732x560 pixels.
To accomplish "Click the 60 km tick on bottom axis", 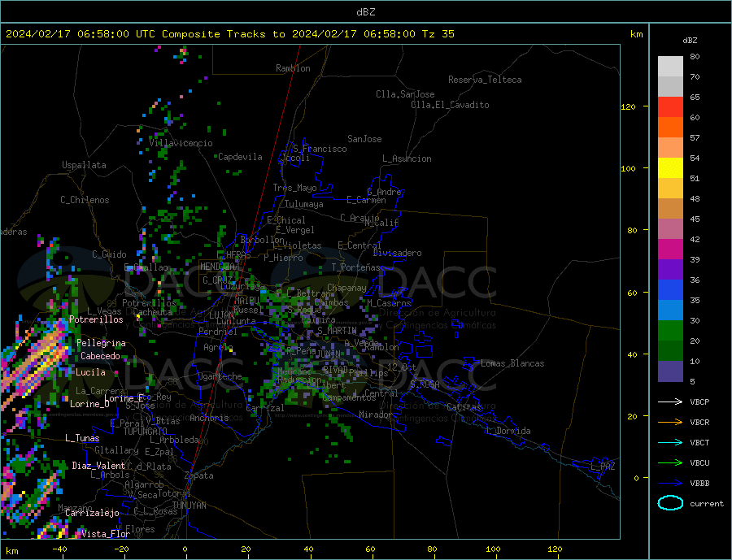I will [370, 549].
